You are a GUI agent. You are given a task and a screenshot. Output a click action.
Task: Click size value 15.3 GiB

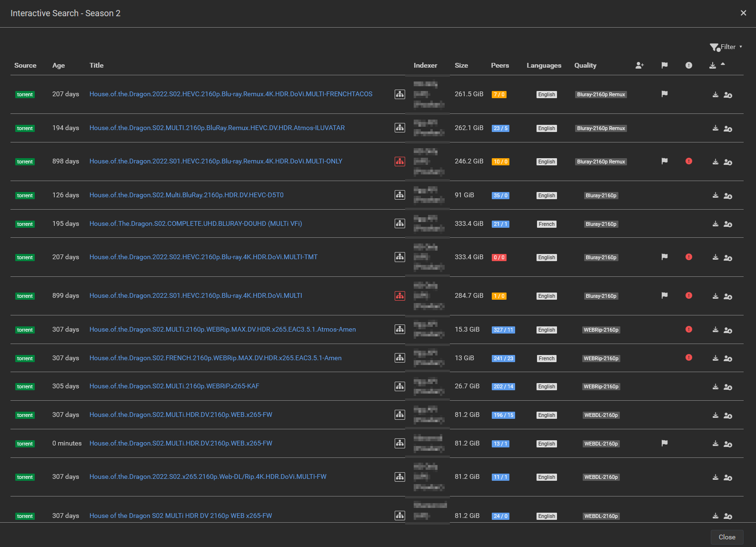tap(467, 329)
